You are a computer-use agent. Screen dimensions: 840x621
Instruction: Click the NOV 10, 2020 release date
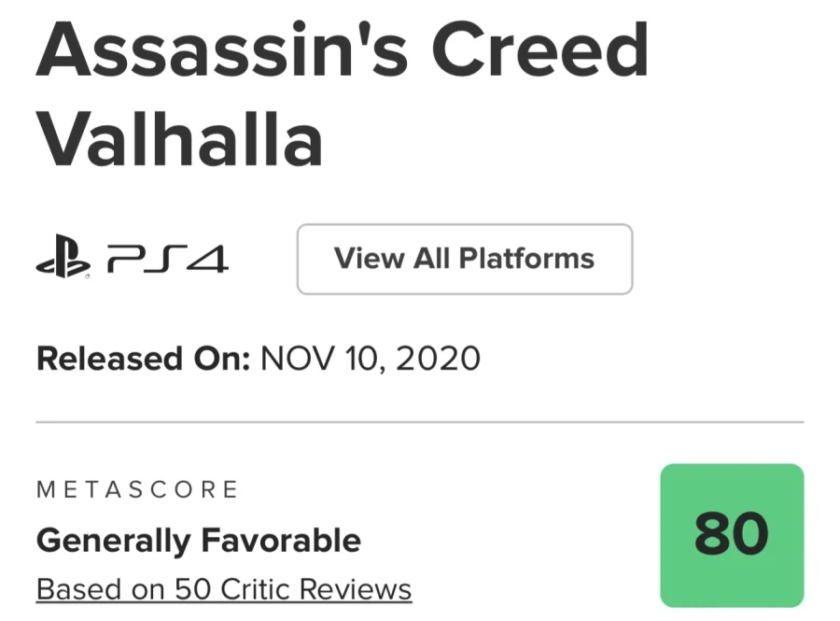[370, 359]
